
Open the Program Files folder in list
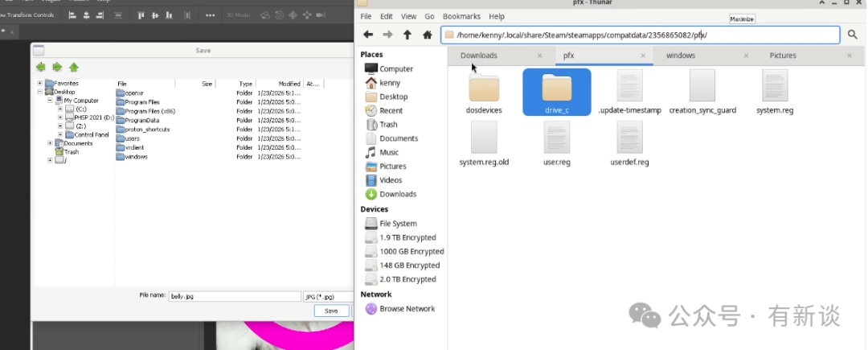[x=142, y=102]
